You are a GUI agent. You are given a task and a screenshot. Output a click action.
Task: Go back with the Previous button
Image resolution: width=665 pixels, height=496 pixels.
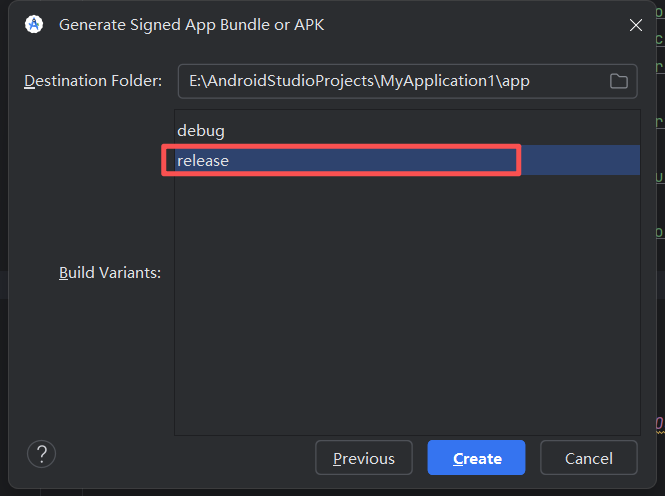[x=363, y=458]
